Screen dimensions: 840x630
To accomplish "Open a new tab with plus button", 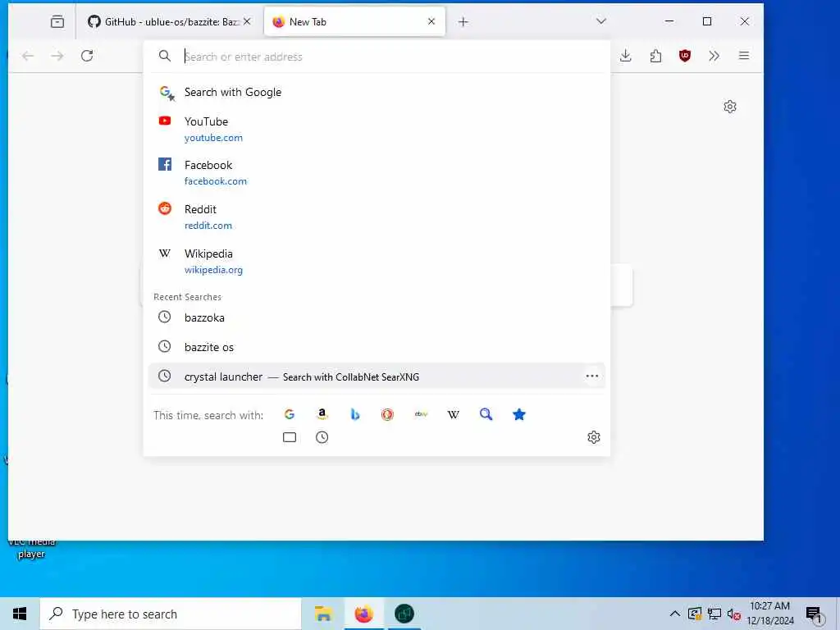I will pyautogui.click(x=463, y=21).
